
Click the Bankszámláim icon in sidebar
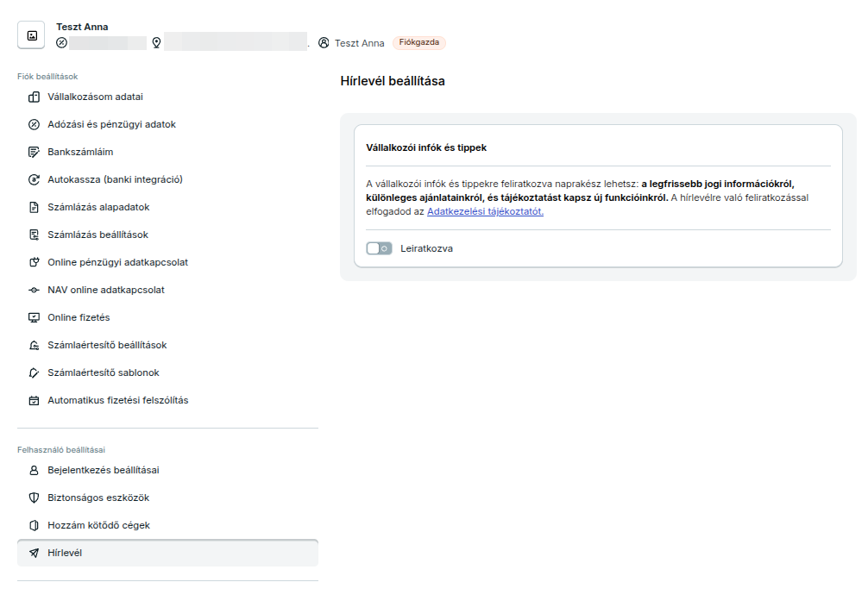(x=35, y=152)
